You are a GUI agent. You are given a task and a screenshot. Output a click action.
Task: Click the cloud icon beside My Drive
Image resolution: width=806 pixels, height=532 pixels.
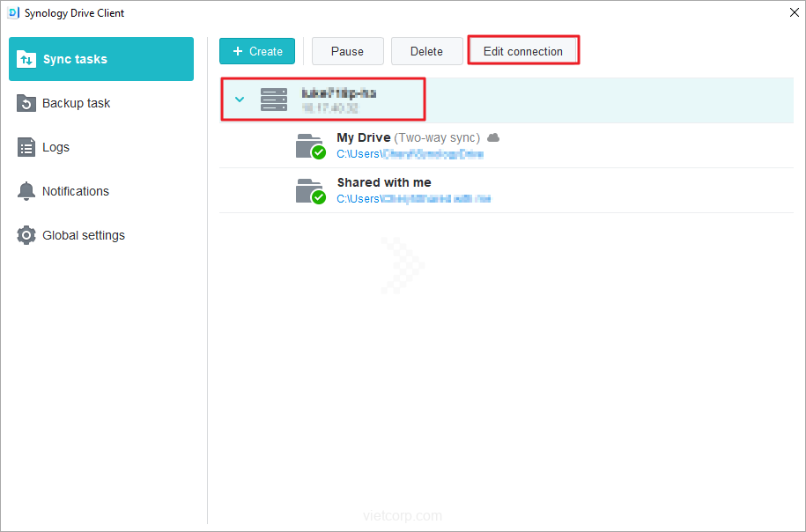493,138
